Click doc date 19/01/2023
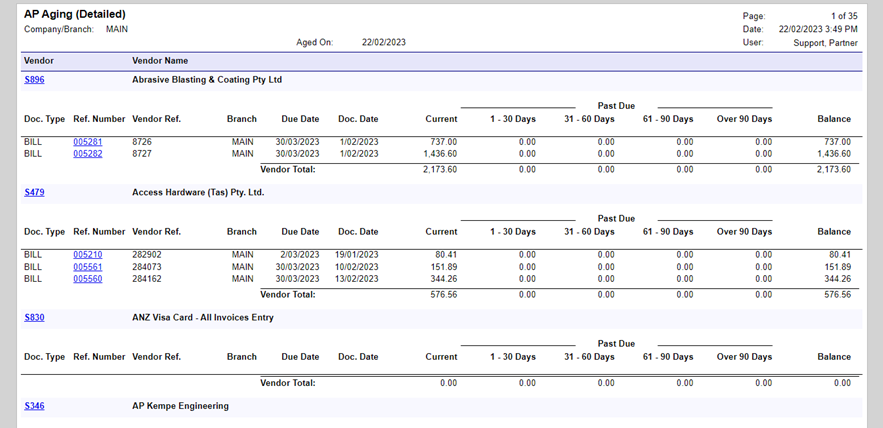The image size is (883, 428). coord(356,255)
